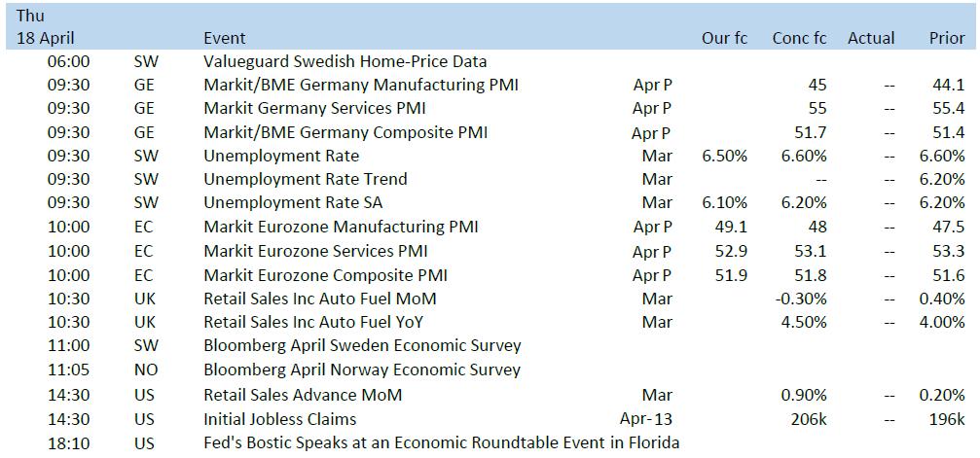Click 49.1 forecast for Eurozone Manufacturing PMI
980x458 pixels.
731,227
